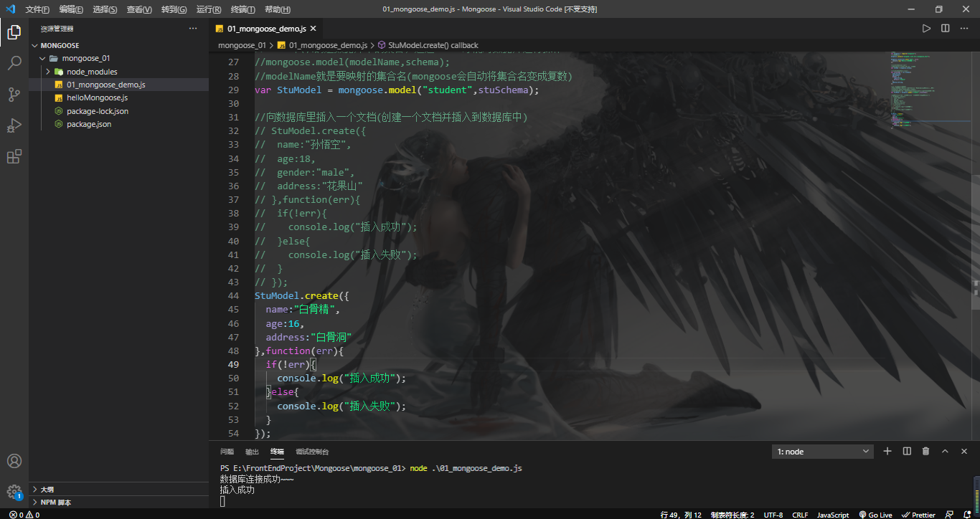Change language mode via JavaScript item

click(833, 515)
